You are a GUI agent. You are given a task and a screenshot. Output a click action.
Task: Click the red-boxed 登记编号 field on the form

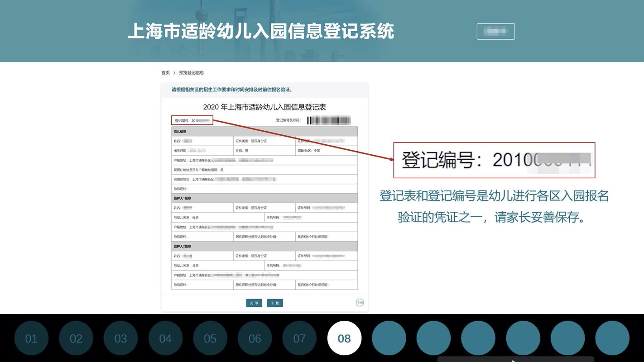point(192,119)
